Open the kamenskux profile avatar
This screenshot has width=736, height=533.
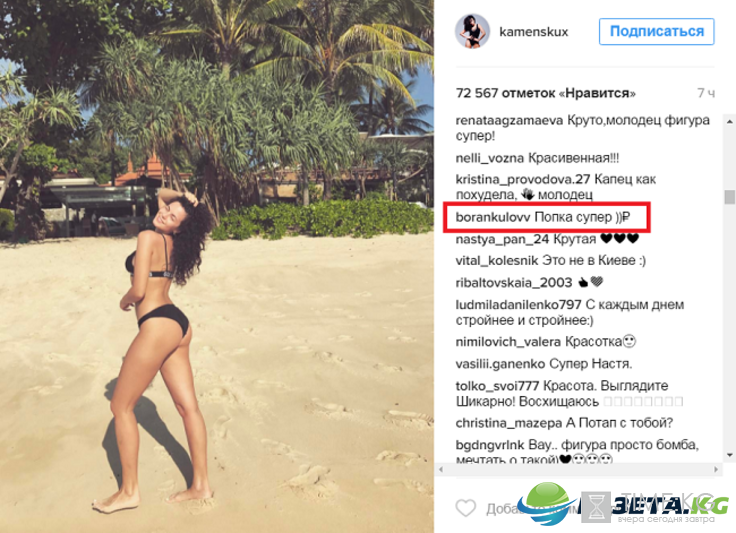point(472,31)
